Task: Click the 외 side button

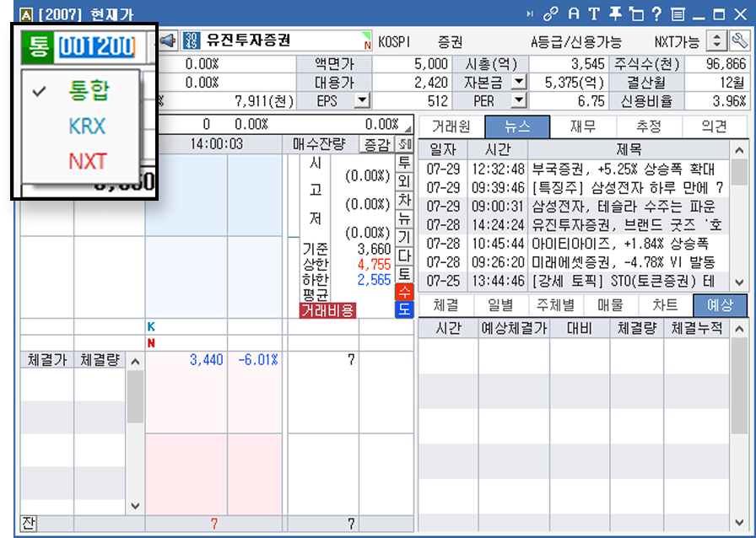Action: click(x=403, y=181)
